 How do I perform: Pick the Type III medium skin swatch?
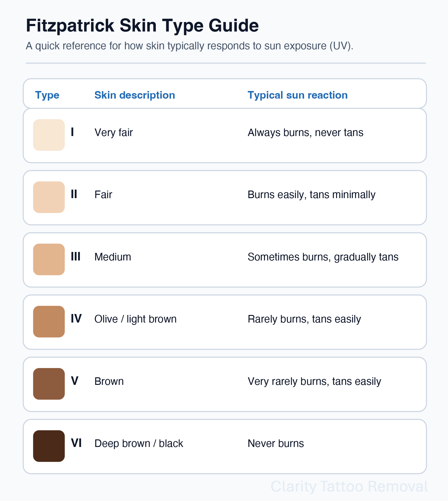coord(49,260)
